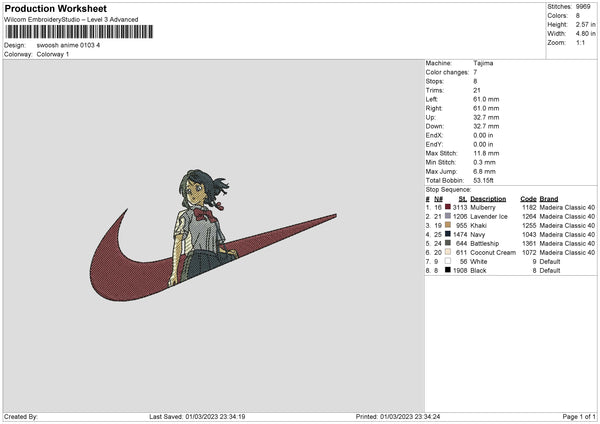Click the 'Created By:' footer label
600x424 pixels.
pyautogui.click(x=21, y=417)
